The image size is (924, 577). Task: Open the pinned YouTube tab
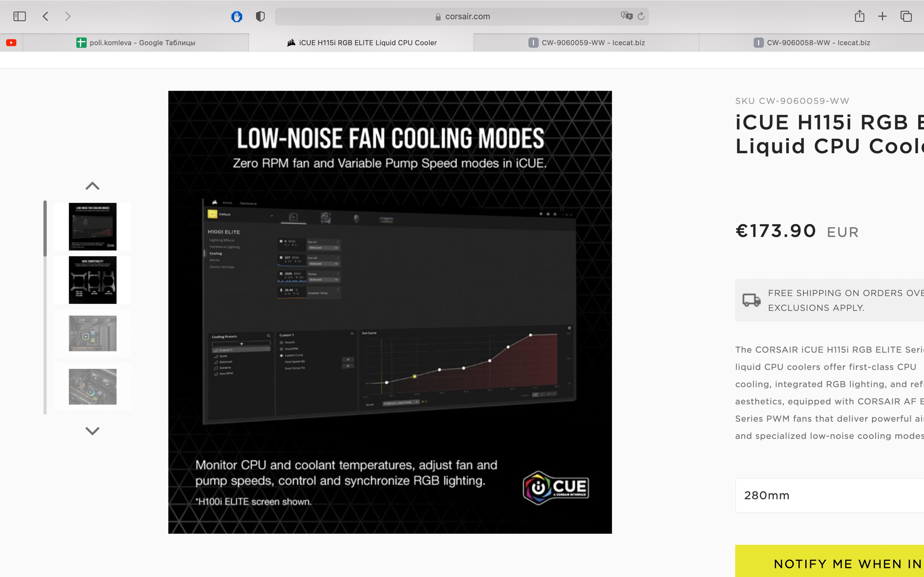point(12,43)
